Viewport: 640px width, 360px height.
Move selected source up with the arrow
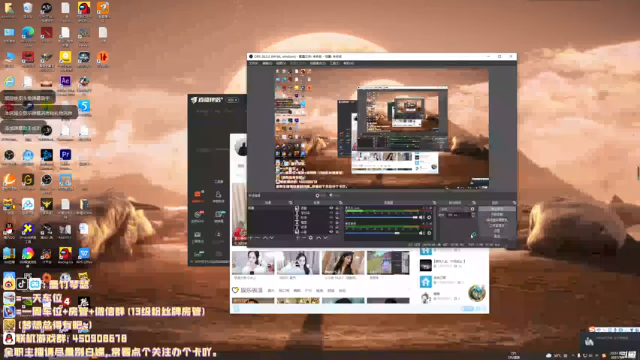pyautogui.click(x=318, y=238)
